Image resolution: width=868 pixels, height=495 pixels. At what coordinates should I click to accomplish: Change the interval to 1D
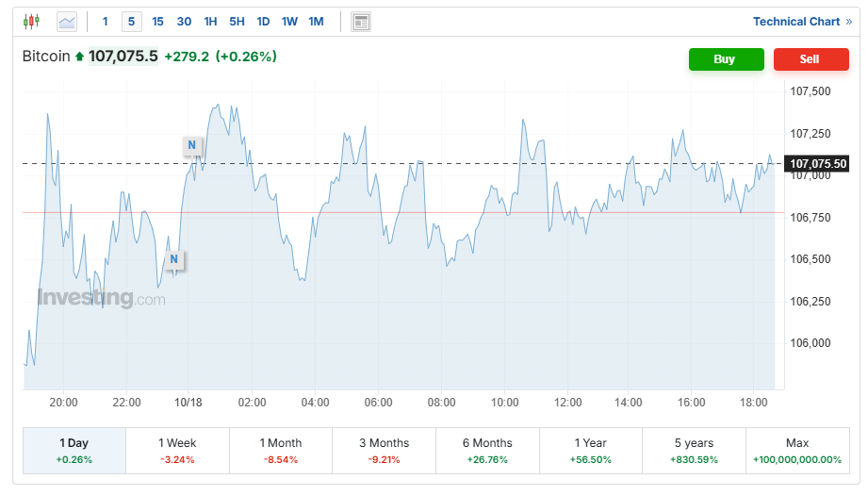pyautogui.click(x=263, y=21)
